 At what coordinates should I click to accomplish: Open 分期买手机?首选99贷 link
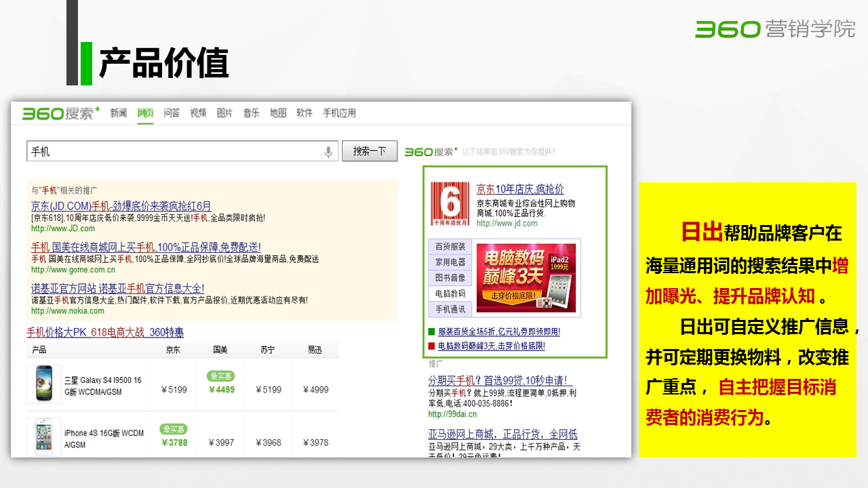[500, 380]
